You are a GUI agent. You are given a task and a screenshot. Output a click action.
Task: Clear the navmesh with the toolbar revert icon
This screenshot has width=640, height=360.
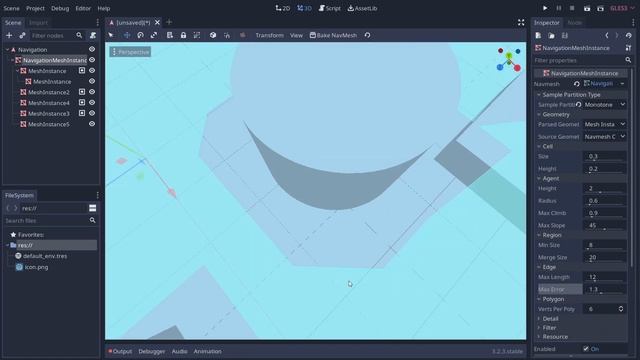coord(367,36)
